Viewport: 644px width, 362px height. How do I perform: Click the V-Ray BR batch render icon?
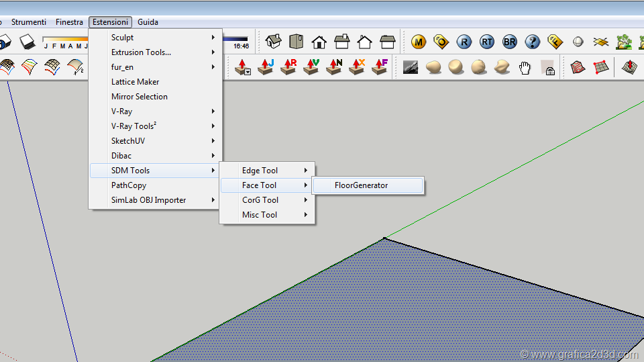pyautogui.click(x=510, y=42)
